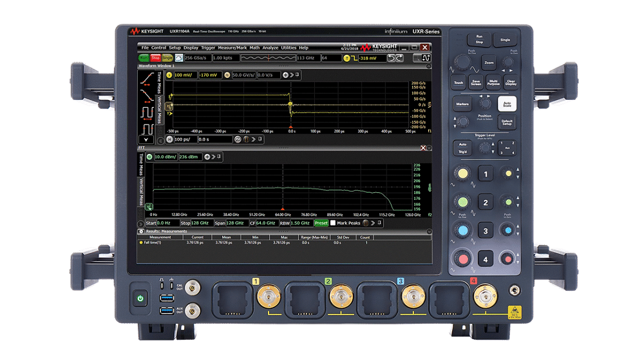The width and height of the screenshot is (644, 363).
Task: Add a waveform using the plus icon in channel toolbar
Action: 285,75
